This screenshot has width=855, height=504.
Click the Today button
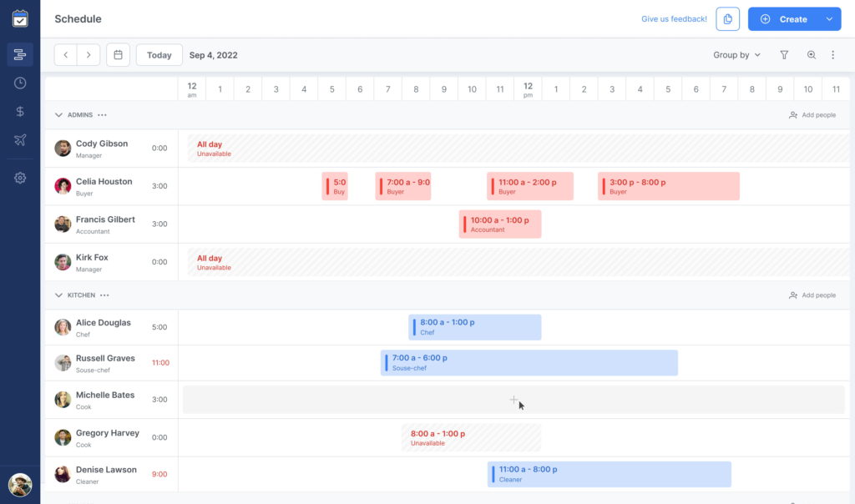(x=159, y=55)
